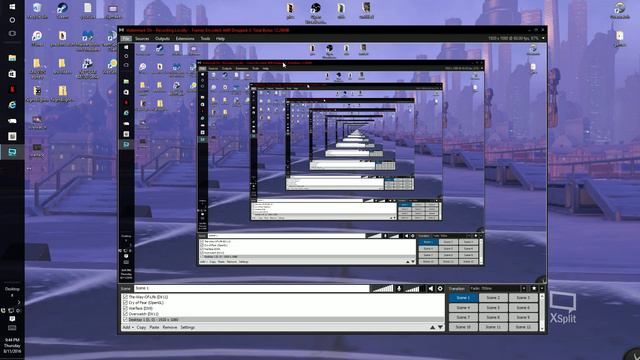Move selected source up with up arrow

tap(432, 327)
